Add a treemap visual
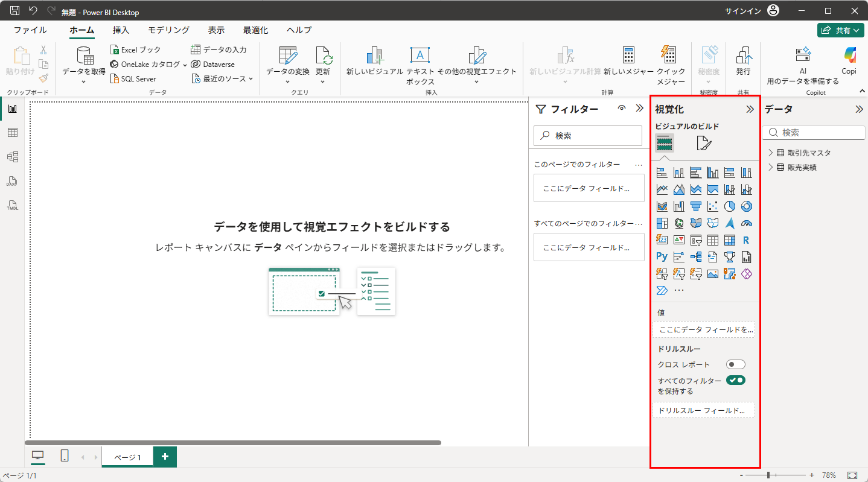Image resolution: width=868 pixels, height=482 pixels. click(662, 223)
